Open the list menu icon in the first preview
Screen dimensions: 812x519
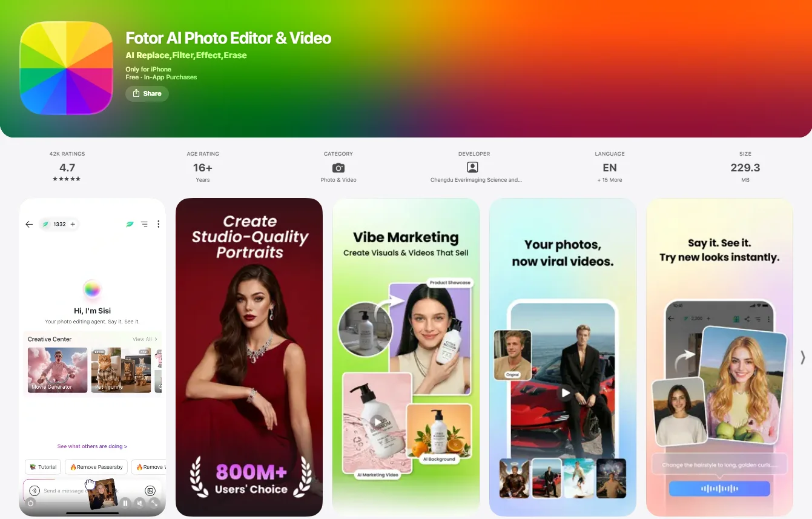tap(144, 224)
